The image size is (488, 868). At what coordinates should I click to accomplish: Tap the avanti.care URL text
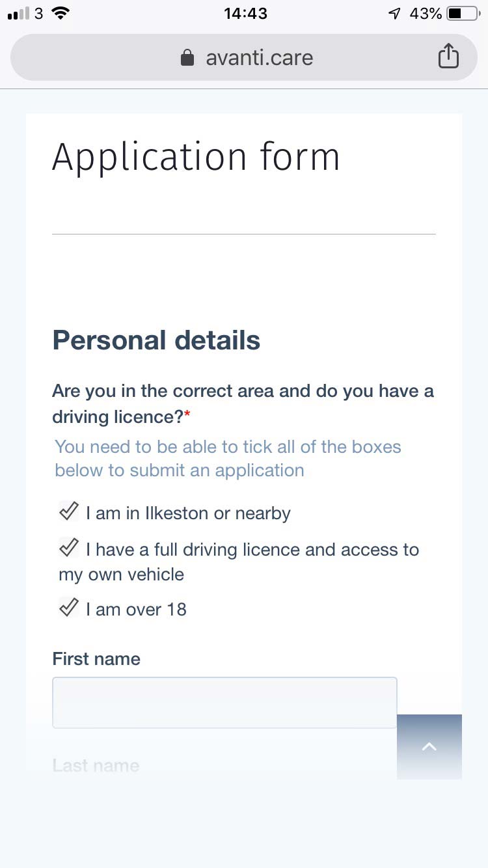pos(259,58)
